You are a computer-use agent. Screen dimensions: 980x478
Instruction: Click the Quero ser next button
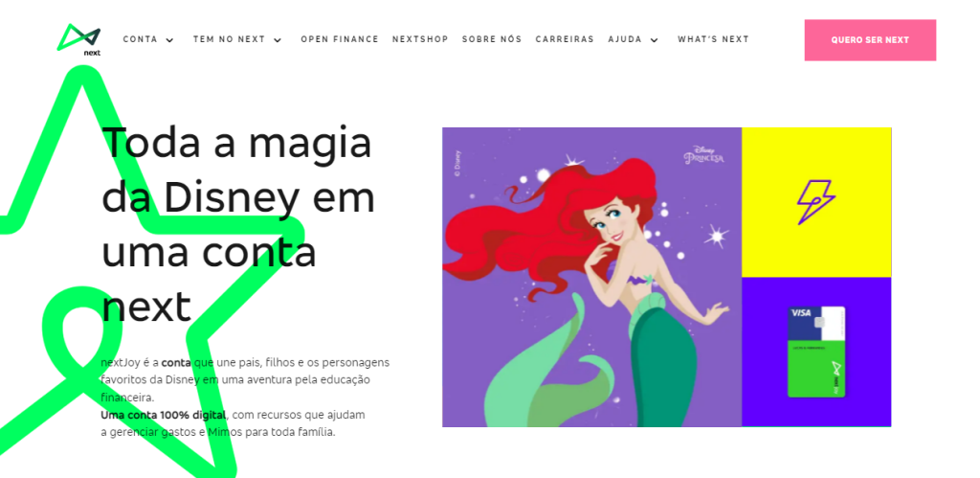pyautogui.click(x=870, y=40)
